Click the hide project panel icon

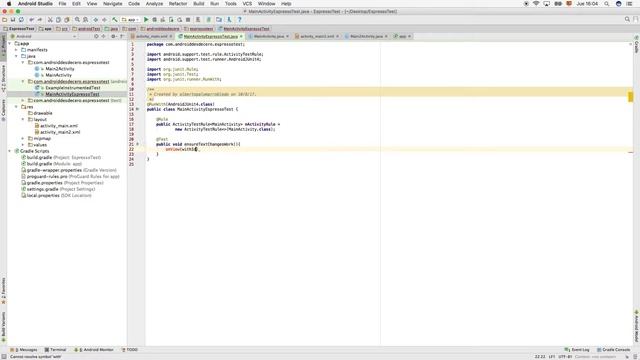tap(122, 36)
